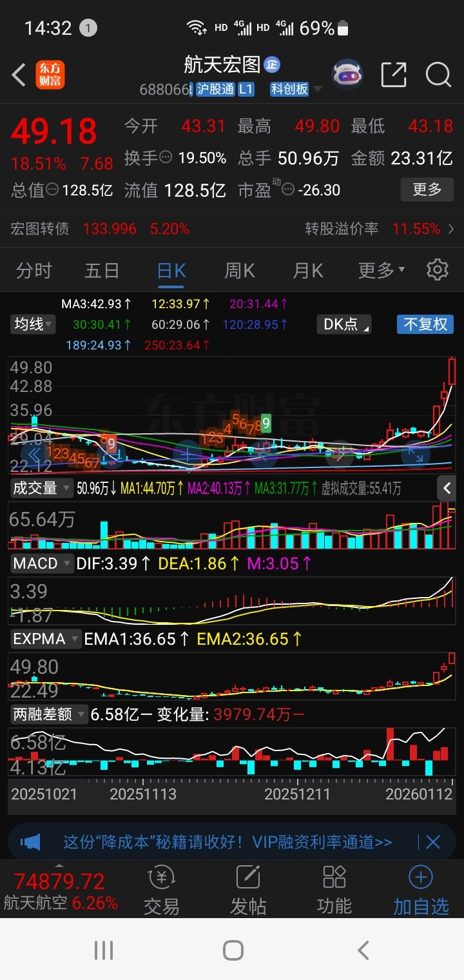Image resolution: width=464 pixels, height=980 pixels.
Task: Tap Android home button
Action: [x=233, y=950]
